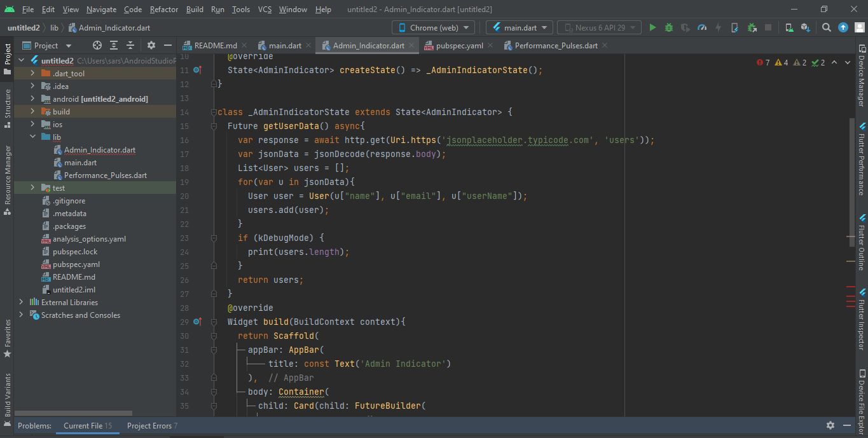Open the Refactor menu
Image resolution: width=868 pixels, height=438 pixels.
click(x=164, y=10)
